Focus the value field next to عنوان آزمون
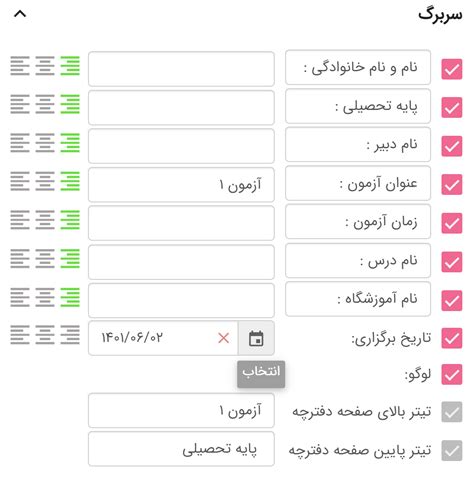474x481 pixels. click(x=181, y=185)
